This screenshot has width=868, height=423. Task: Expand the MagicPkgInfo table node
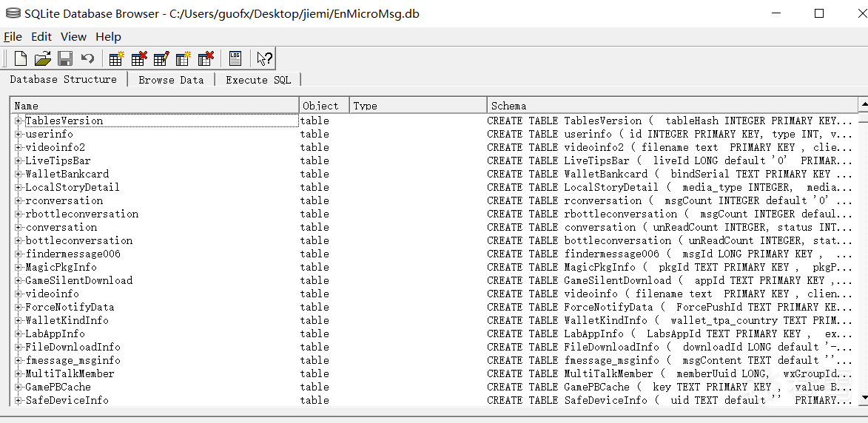pyautogui.click(x=18, y=266)
